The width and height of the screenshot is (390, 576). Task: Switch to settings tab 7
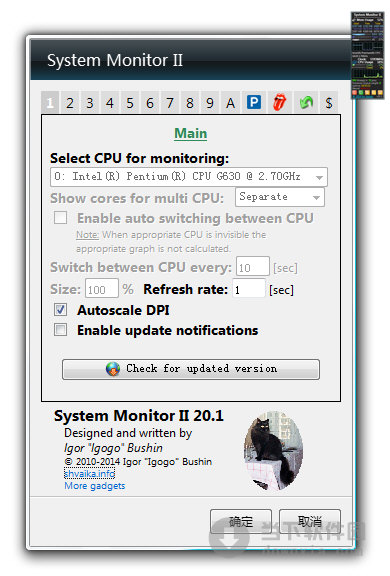tap(170, 102)
